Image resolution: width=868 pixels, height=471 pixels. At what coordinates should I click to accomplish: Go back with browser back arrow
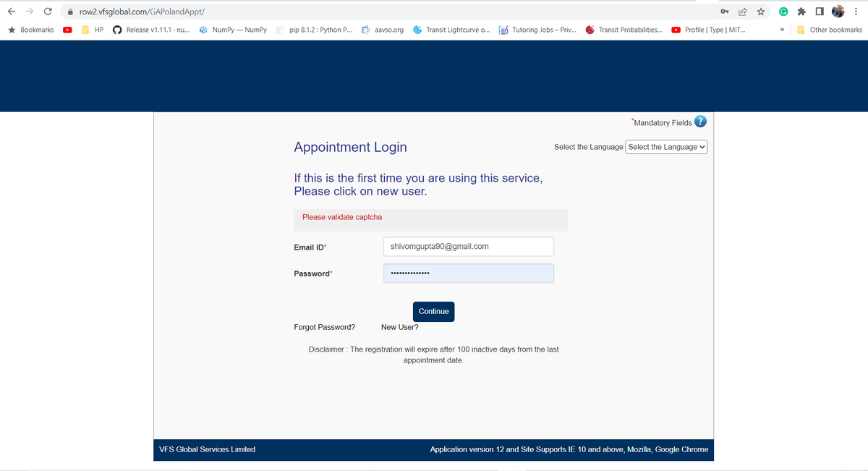pyautogui.click(x=12, y=12)
